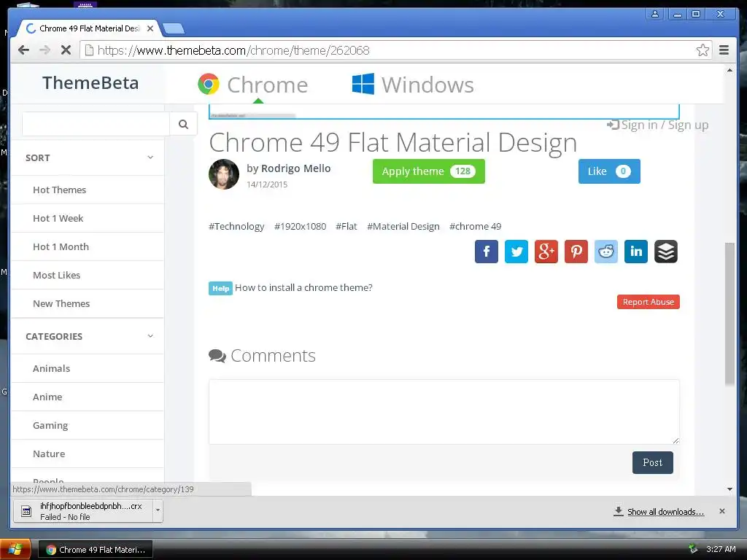747x560 pixels.
Task: Close the downloads bar
Action: pyautogui.click(x=722, y=511)
